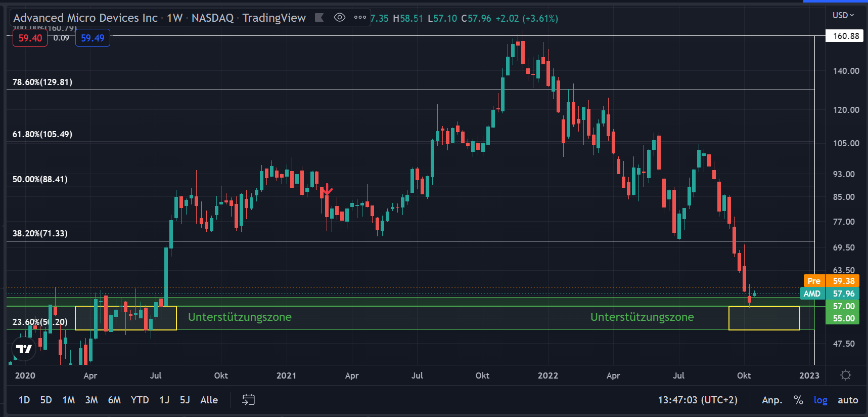The image size is (868, 417).
Task: Click the 13:47:03 (UTC+2) timezone clock
Action: (x=698, y=400)
